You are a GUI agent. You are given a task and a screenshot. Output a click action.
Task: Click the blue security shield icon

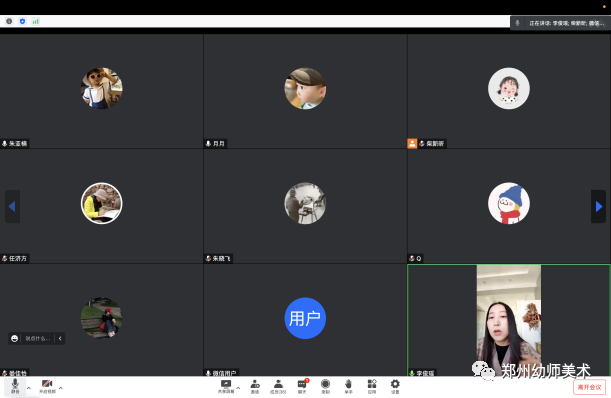[22, 21]
